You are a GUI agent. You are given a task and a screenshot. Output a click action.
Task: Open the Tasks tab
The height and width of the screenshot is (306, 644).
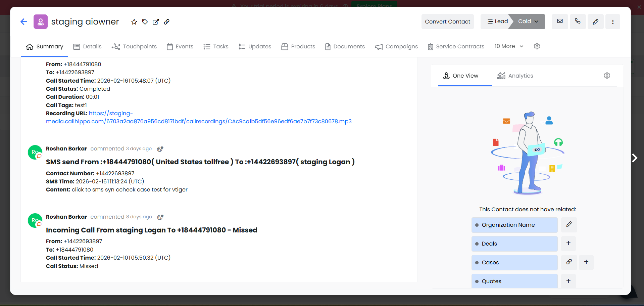(x=216, y=47)
